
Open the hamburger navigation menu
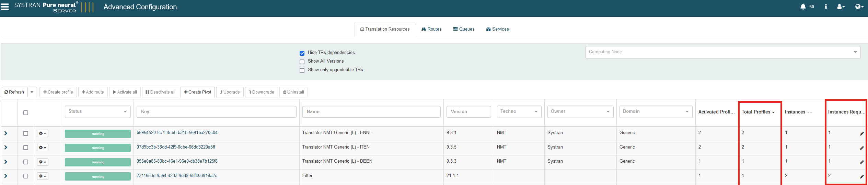coord(5,7)
